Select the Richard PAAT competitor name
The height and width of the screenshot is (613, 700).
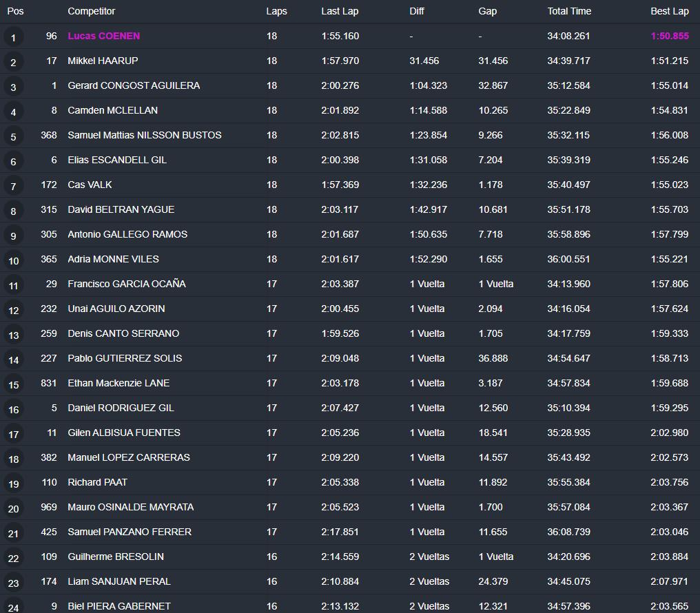(x=97, y=482)
